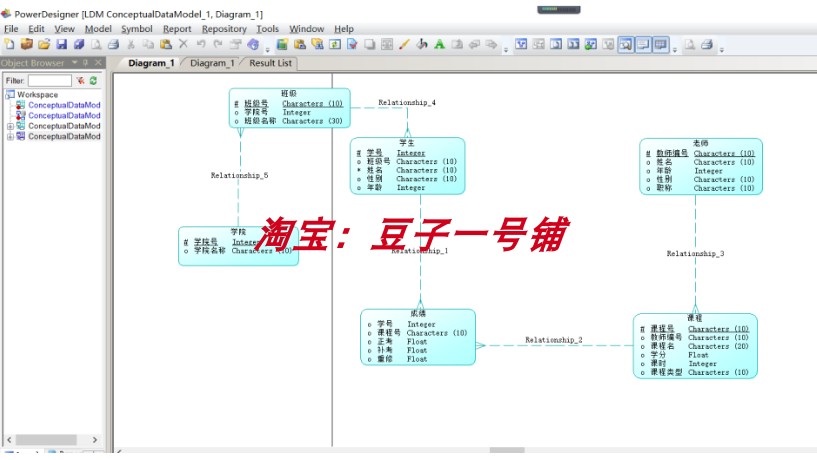This screenshot has width=817, height=460.
Task: Click the printer icon in the last toolbar group
Action: coord(707,44)
